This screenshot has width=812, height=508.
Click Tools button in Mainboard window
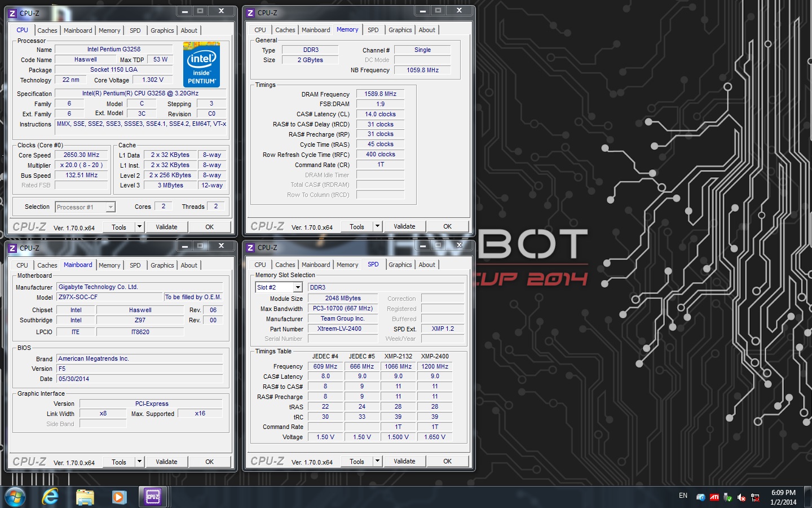[x=119, y=462]
